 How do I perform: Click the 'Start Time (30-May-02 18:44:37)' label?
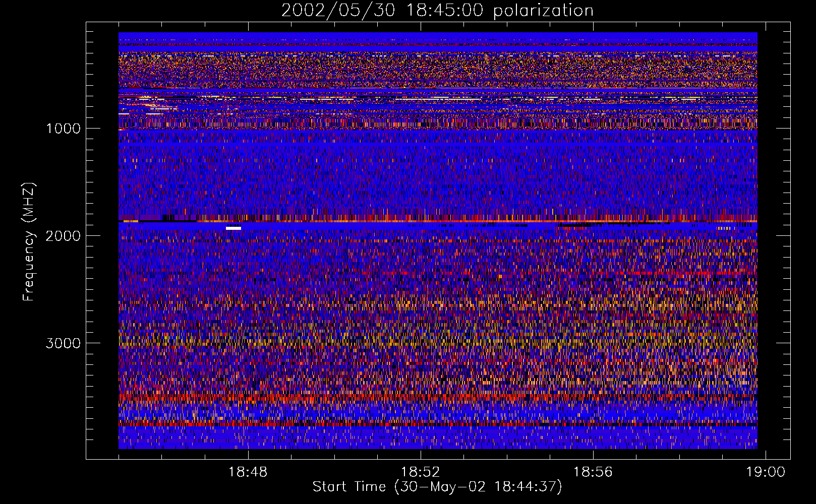coord(437,487)
